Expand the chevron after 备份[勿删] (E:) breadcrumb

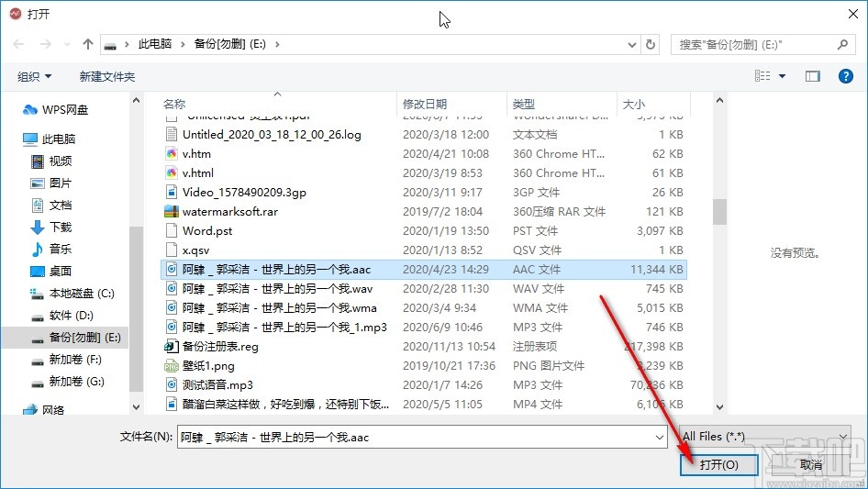coord(277,44)
